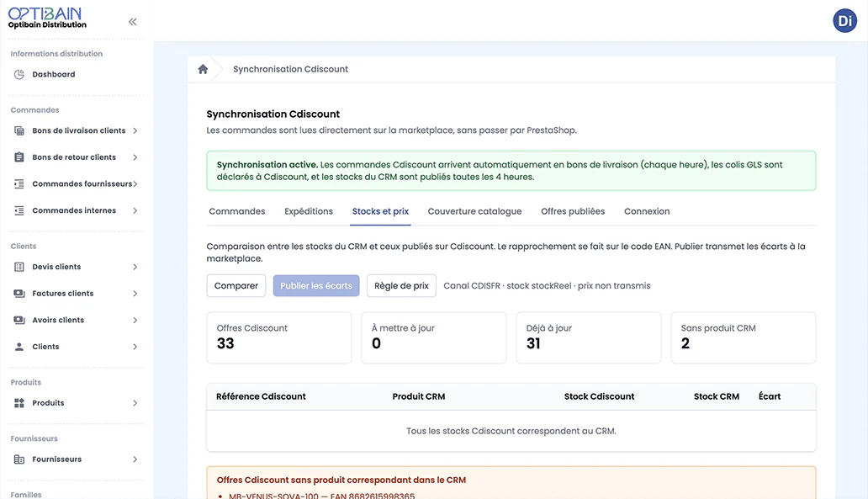This screenshot has height=499, width=868.
Task: Click the Commandes internes list icon
Action: point(19,210)
